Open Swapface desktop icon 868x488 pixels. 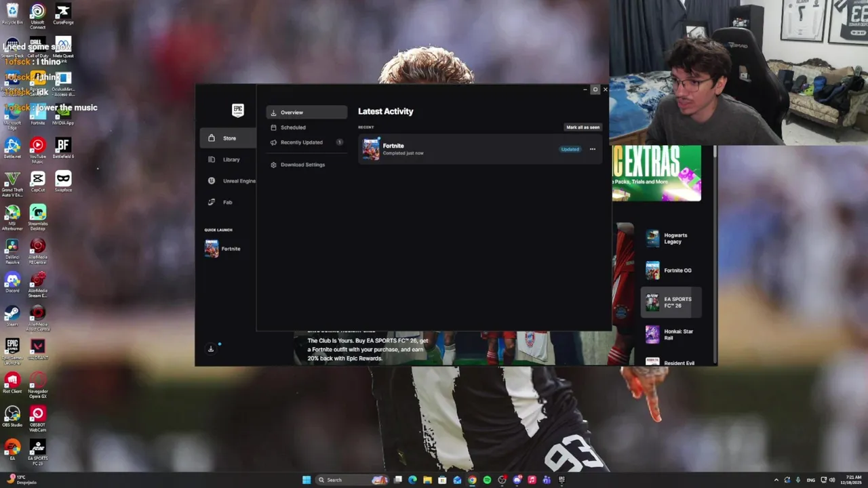click(x=63, y=182)
